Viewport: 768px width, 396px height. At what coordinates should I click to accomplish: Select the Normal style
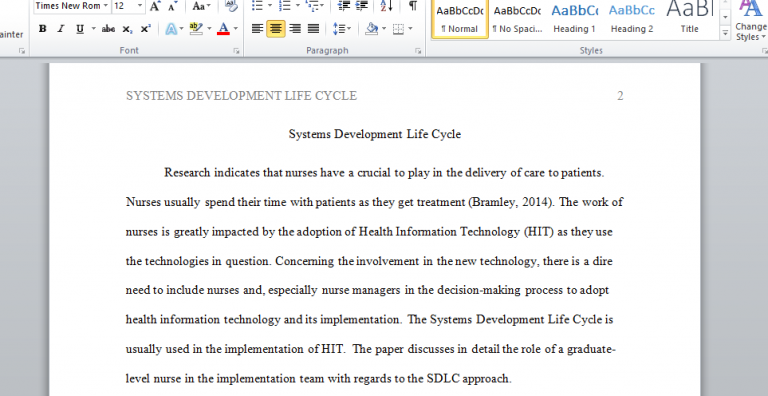tap(459, 19)
